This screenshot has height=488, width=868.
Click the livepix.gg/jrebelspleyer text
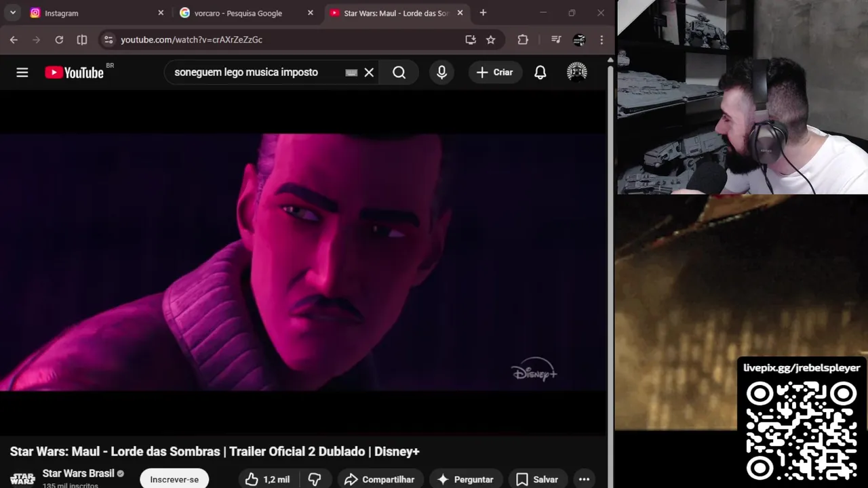802,368
